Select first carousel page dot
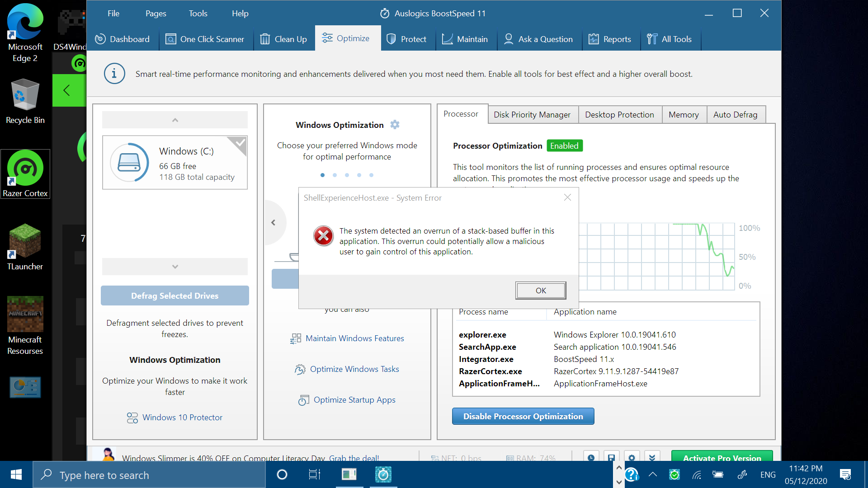 click(x=322, y=175)
